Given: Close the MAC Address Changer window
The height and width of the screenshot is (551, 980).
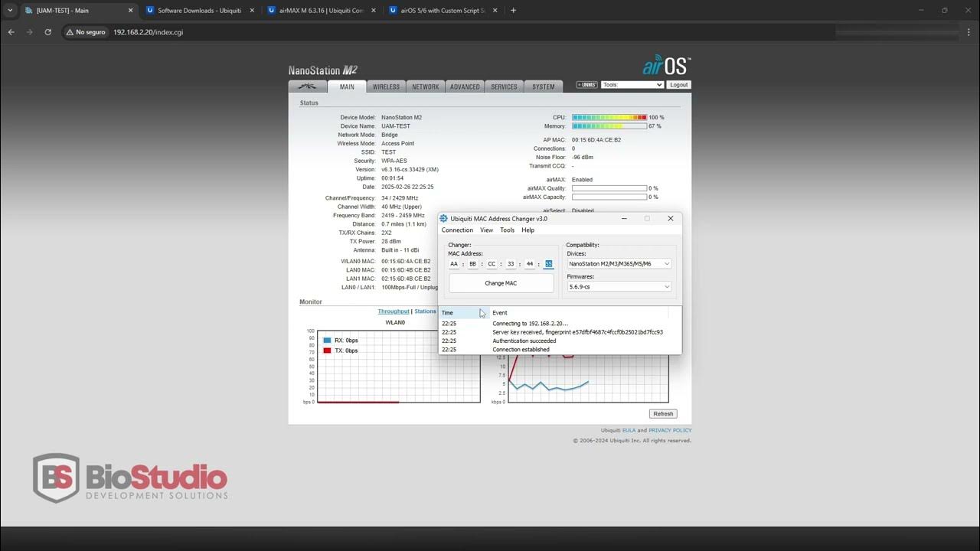Looking at the screenshot, I should pos(671,218).
